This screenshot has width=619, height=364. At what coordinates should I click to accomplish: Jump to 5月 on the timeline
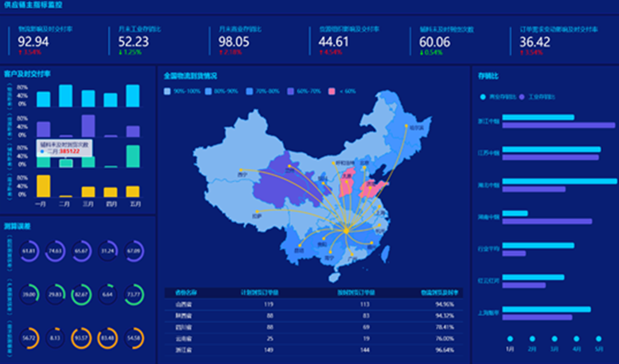(598, 339)
